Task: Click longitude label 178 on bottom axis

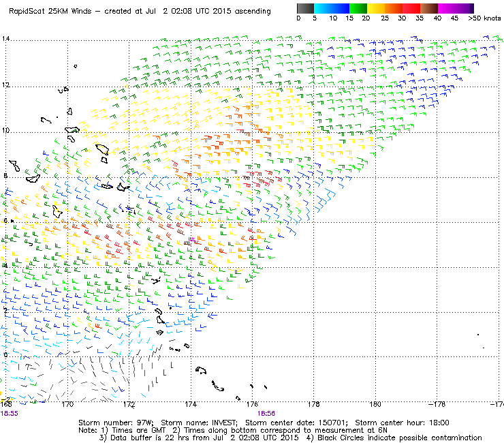Action: click(x=314, y=404)
